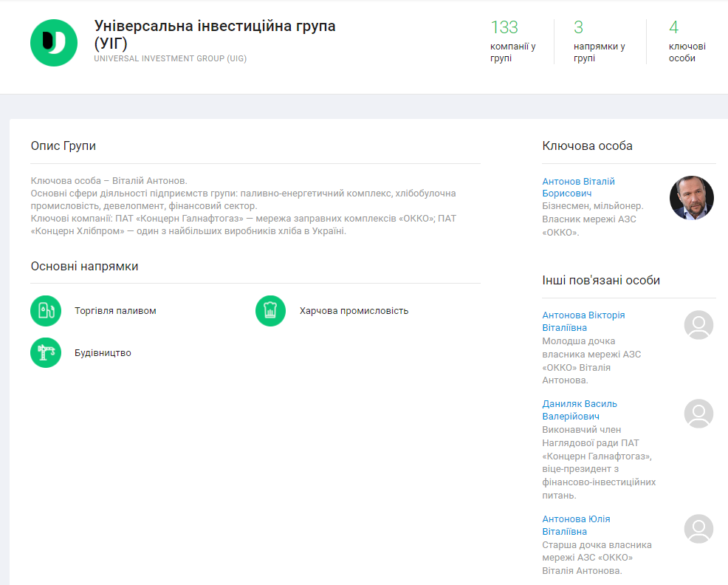This screenshot has height=585, width=728.
Task: Click the Опис Групи section heading
Action: (63, 146)
